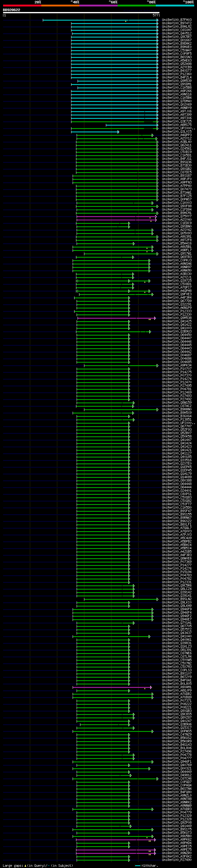This screenshot has width=197, height=868.
Task: Select the UniRef100_Q946F9 label
Action: coord(177,609)
